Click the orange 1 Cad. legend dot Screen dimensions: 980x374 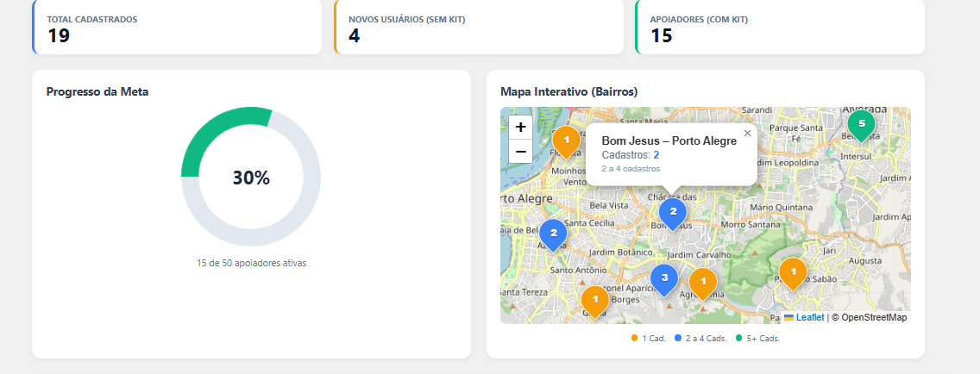634,339
